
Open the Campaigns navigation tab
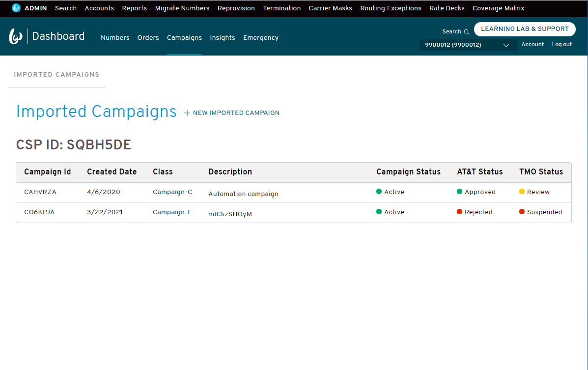(185, 37)
